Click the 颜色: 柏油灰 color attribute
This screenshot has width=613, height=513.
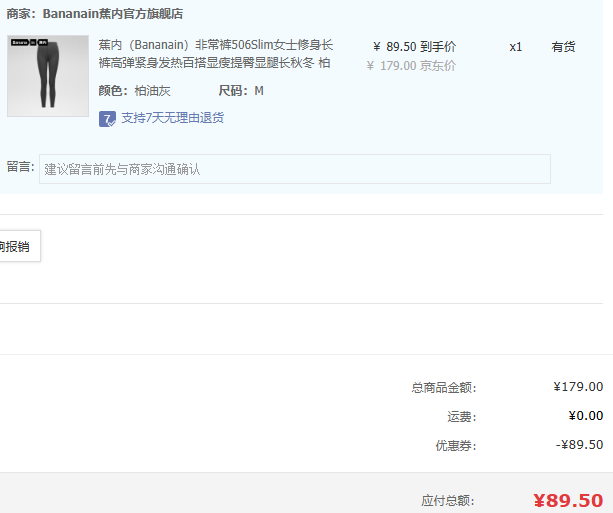click(x=134, y=91)
